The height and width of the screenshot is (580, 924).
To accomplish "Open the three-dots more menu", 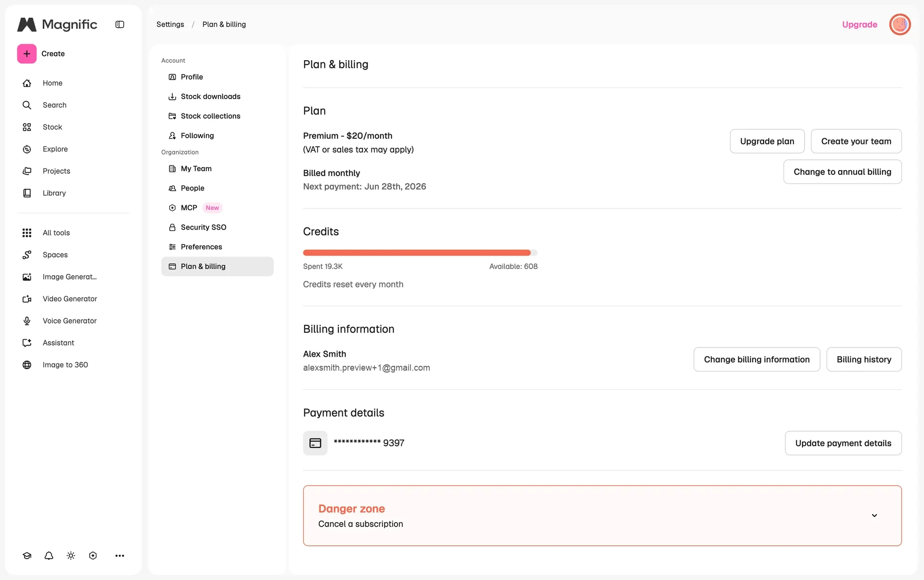I will pyautogui.click(x=120, y=555).
